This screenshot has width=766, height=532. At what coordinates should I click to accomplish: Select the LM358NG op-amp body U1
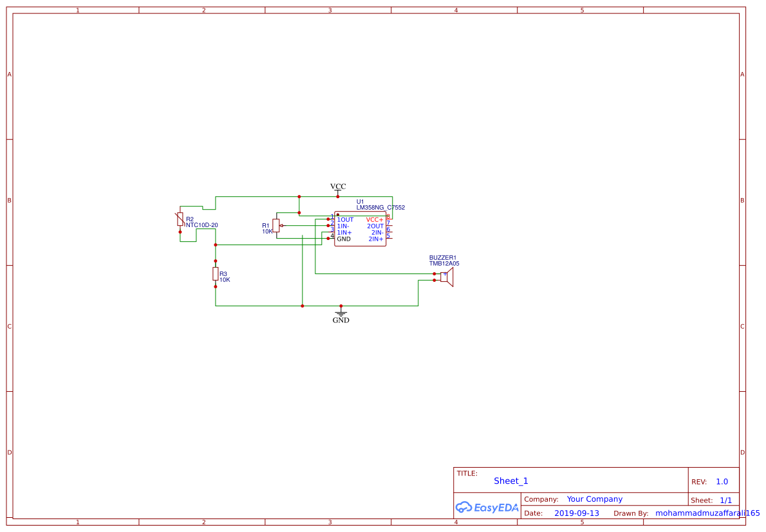360,230
